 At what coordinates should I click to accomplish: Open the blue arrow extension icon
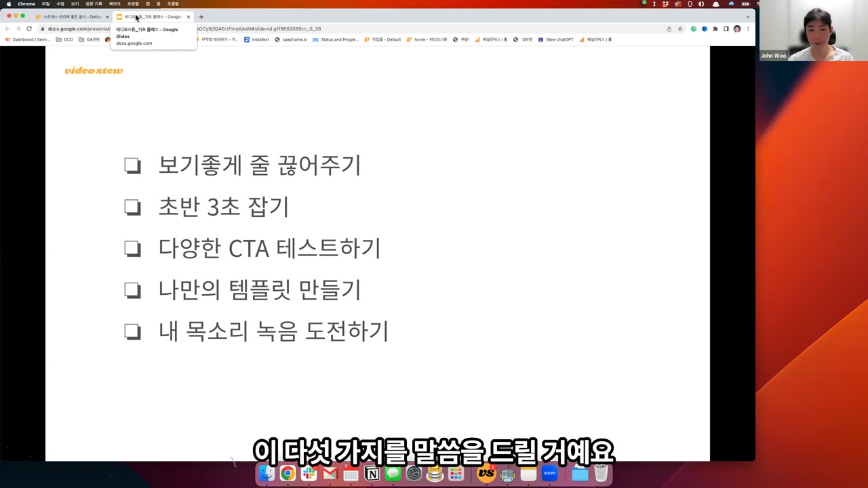pos(705,29)
